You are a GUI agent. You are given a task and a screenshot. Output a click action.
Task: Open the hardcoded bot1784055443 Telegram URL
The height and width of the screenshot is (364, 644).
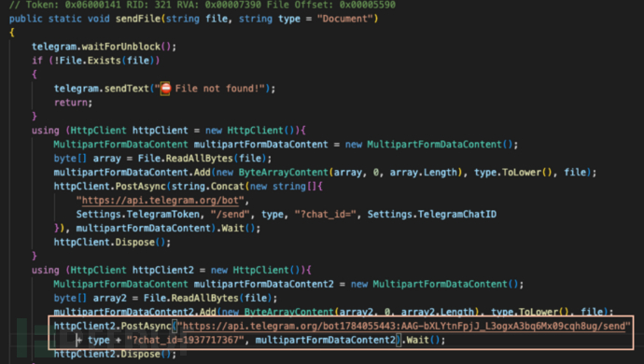(x=404, y=327)
